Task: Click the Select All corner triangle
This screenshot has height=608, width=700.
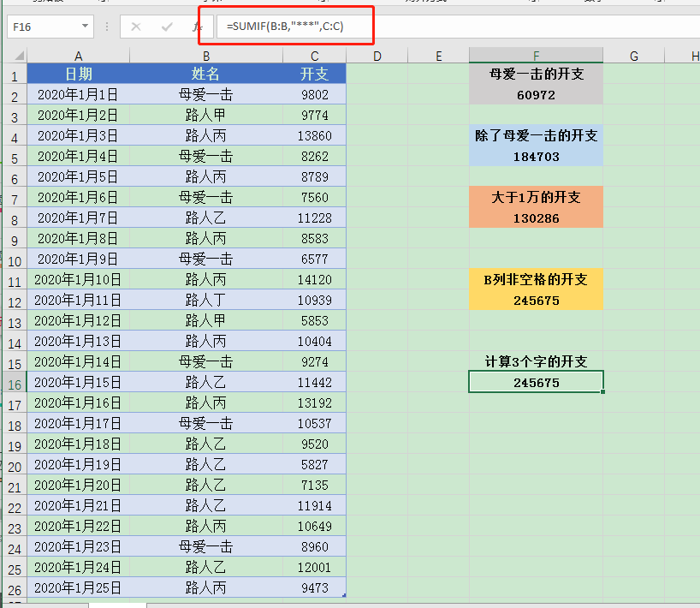Action: tap(19, 56)
